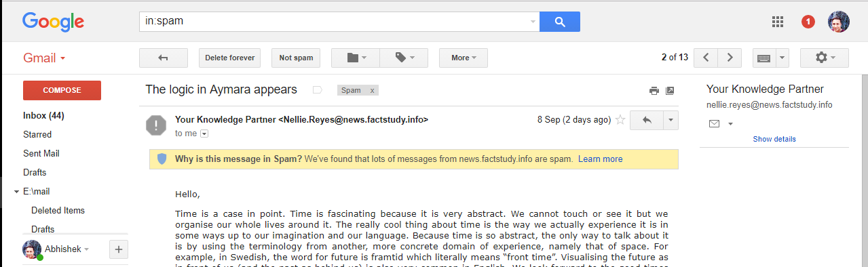Click the Abhishek chat avatar
This screenshot has width=868, height=267.
31,249
